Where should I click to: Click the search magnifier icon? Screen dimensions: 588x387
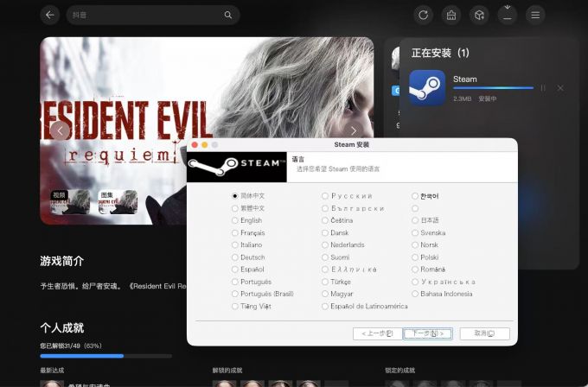(228, 15)
